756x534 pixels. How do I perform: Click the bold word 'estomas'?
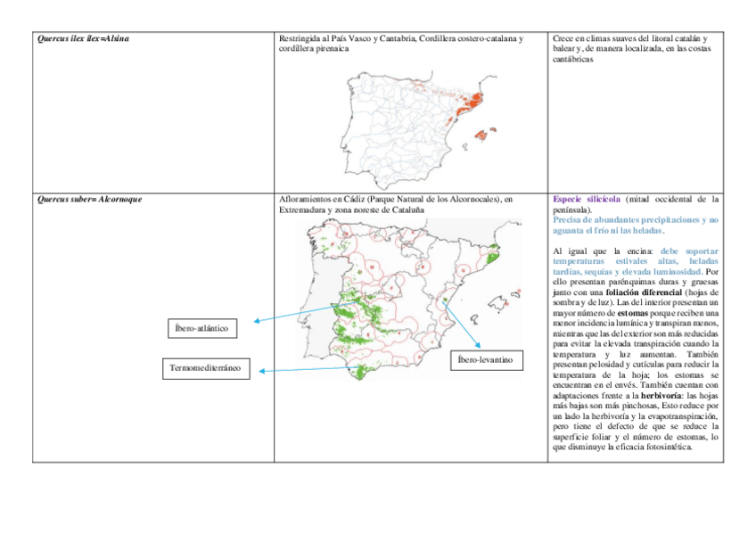click(x=634, y=314)
